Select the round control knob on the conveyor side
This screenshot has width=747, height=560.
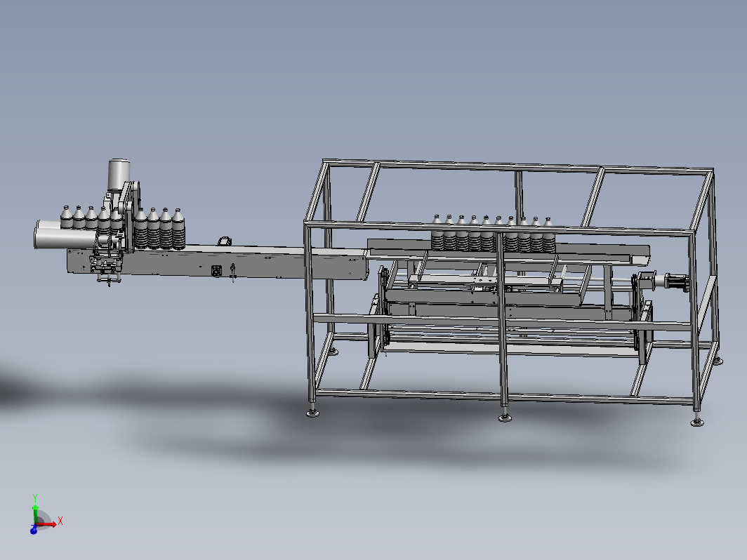click(217, 270)
